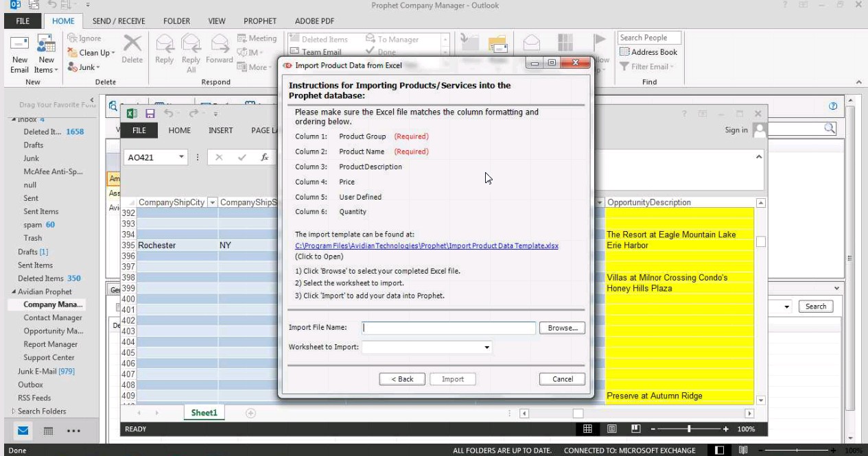Image resolution: width=868 pixels, height=456 pixels.
Task: Add new sheet with plus icon
Action: 250,413
